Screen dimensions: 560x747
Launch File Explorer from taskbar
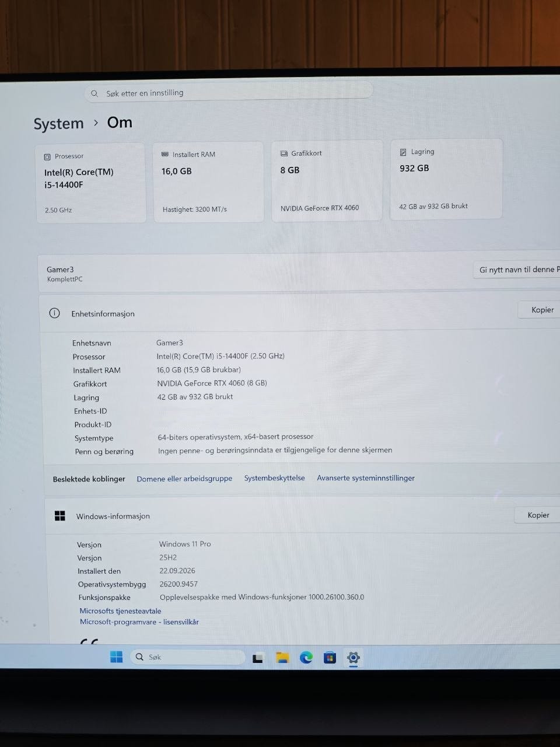[x=283, y=658]
